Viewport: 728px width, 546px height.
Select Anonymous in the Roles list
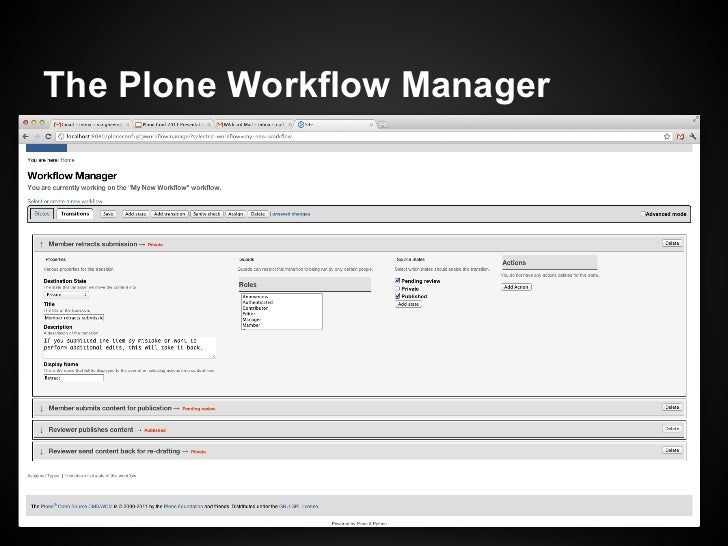(255, 297)
